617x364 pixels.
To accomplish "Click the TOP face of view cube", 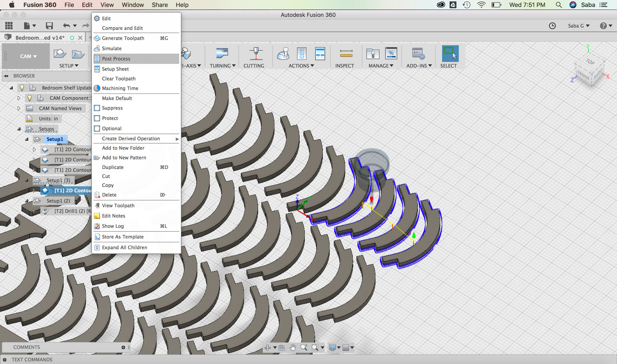I will (590, 62).
